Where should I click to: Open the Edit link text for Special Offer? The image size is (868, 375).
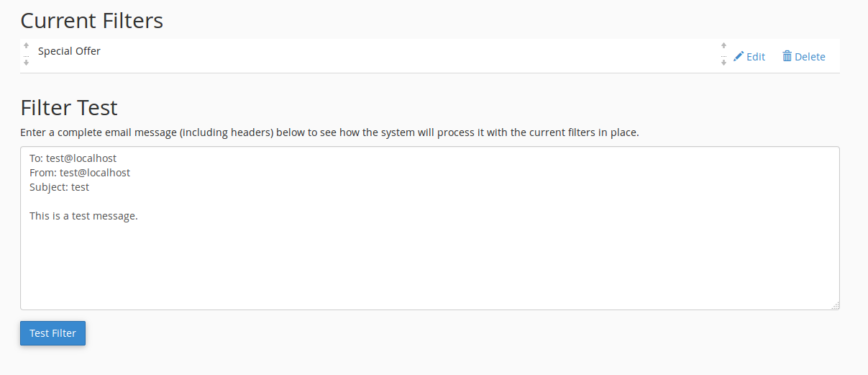(756, 57)
